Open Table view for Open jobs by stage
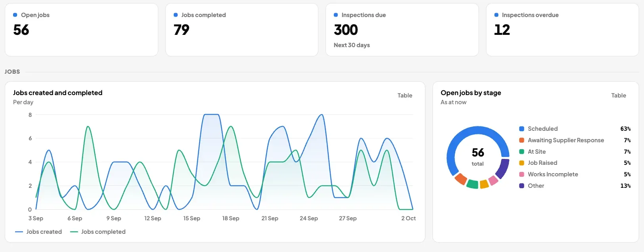This screenshot has width=644, height=252. (x=619, y=95)
